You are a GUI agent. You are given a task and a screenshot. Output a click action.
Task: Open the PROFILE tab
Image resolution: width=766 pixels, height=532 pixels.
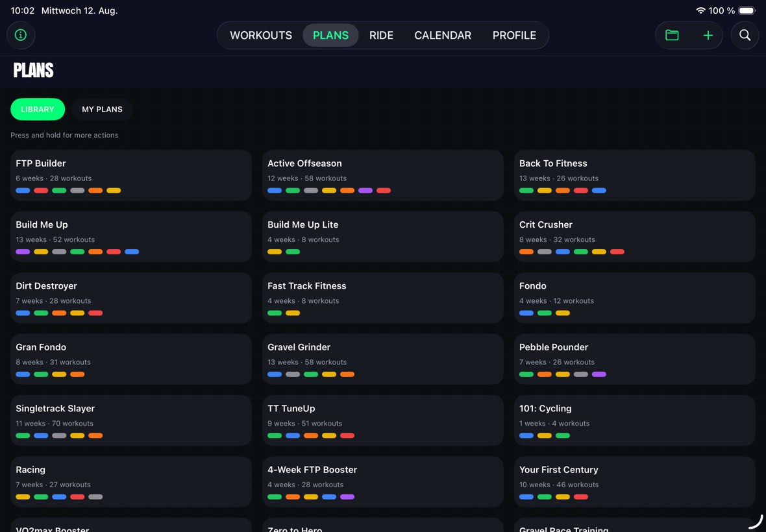tap(514, 35)
